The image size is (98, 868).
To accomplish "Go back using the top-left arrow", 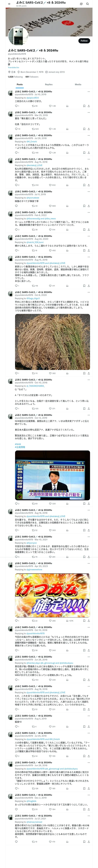I will [9, 4].
